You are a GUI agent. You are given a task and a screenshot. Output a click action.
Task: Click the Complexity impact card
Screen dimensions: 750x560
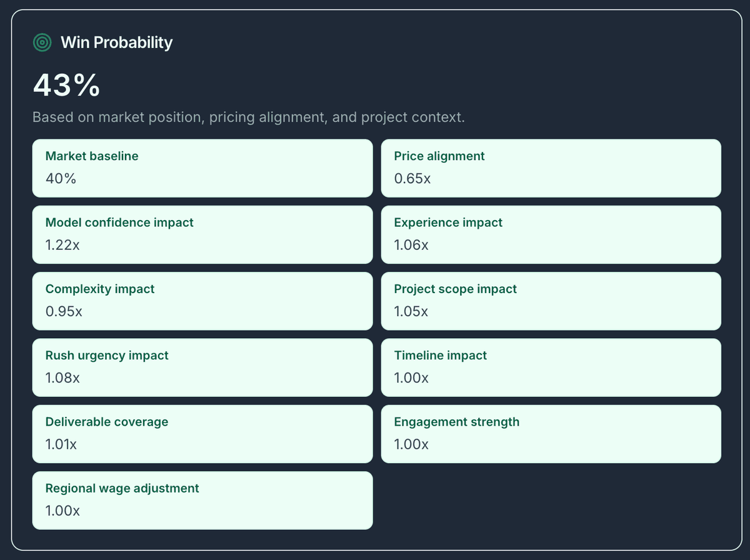[x=202, y=301]
